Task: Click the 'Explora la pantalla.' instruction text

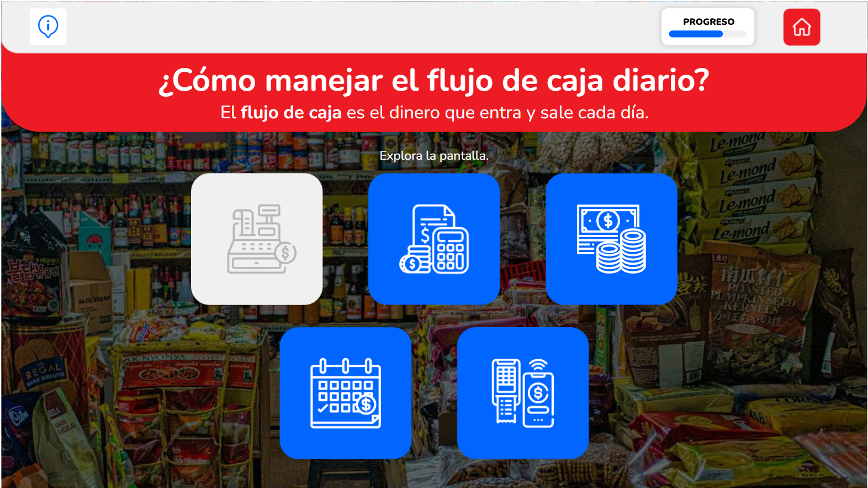Action: click(434, 156)
